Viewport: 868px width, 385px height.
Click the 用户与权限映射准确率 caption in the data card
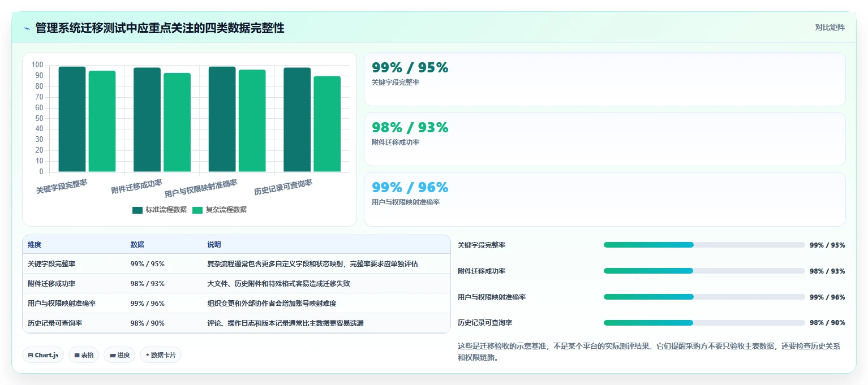(x=406, y=202)
